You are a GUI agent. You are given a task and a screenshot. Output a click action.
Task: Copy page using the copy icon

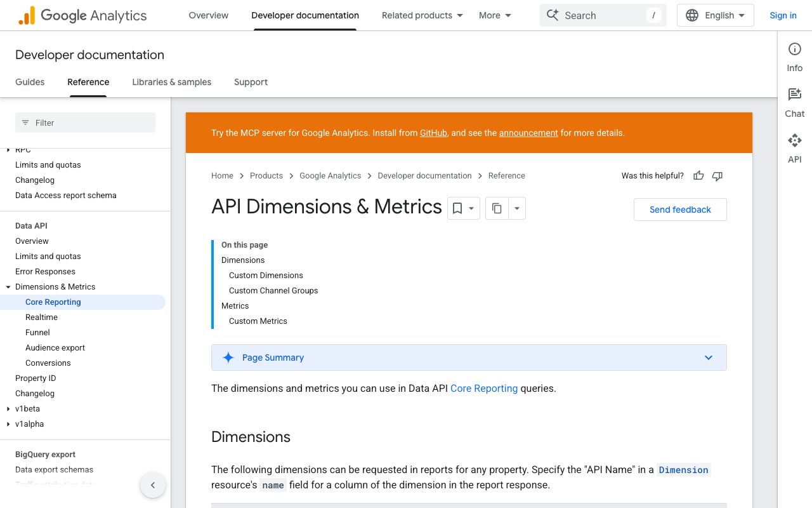(497, 208)
